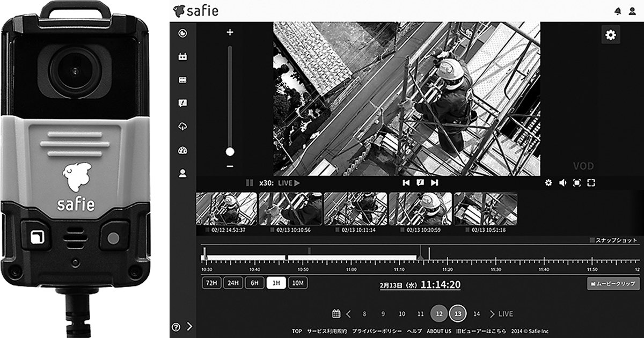
Task: Open the gear settings at video top-right
Action: tap(610, 35)
